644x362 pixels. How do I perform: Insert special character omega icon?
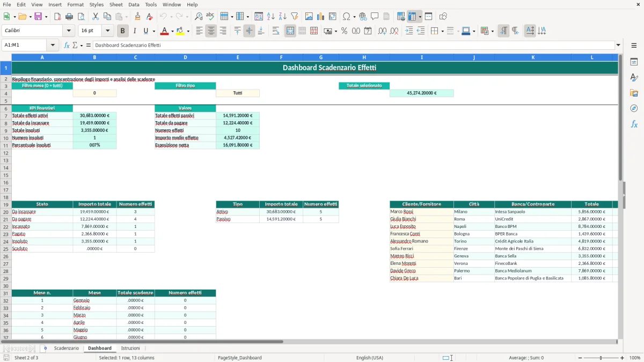click(347, 17)
